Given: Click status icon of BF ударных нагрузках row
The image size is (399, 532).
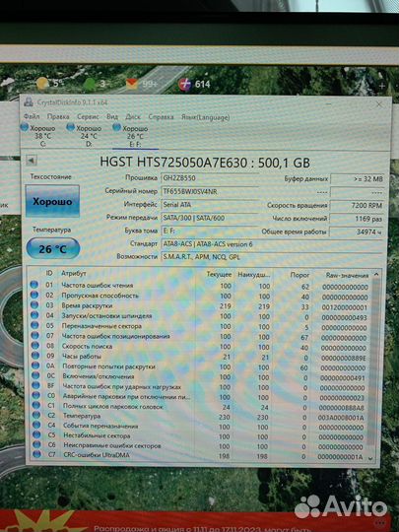Looking at the screenshot, I should point(36,385).
